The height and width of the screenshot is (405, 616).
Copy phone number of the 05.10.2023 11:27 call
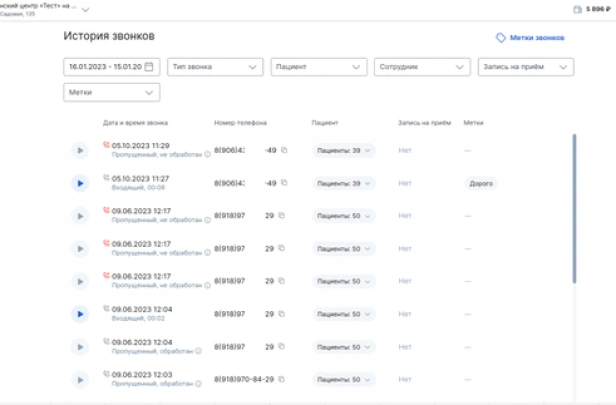click(283, 183)
